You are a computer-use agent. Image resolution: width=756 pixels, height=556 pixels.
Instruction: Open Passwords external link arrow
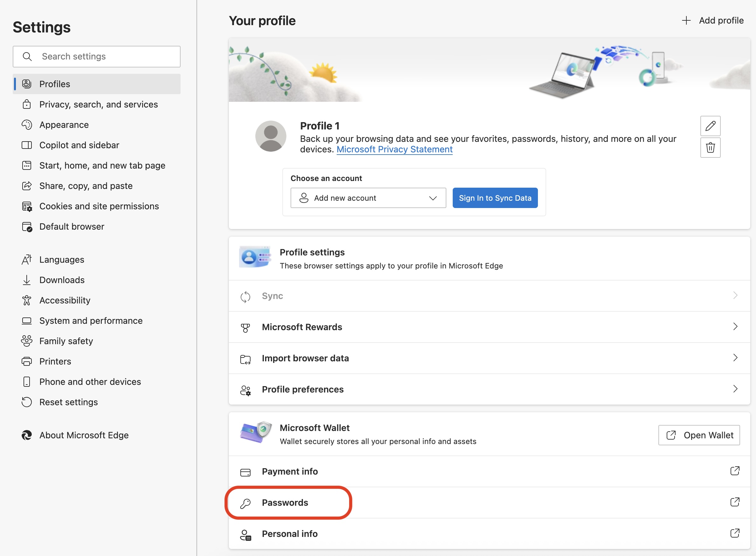click(x=735, y=502)
